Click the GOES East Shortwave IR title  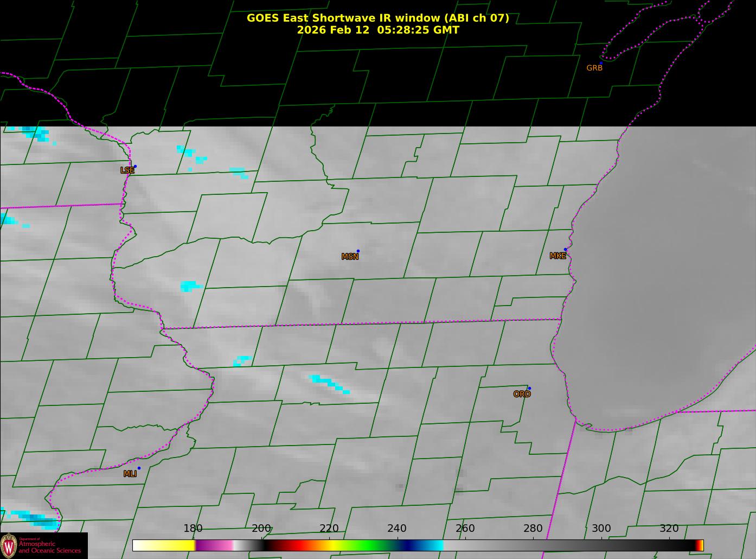tap(377, 18)
